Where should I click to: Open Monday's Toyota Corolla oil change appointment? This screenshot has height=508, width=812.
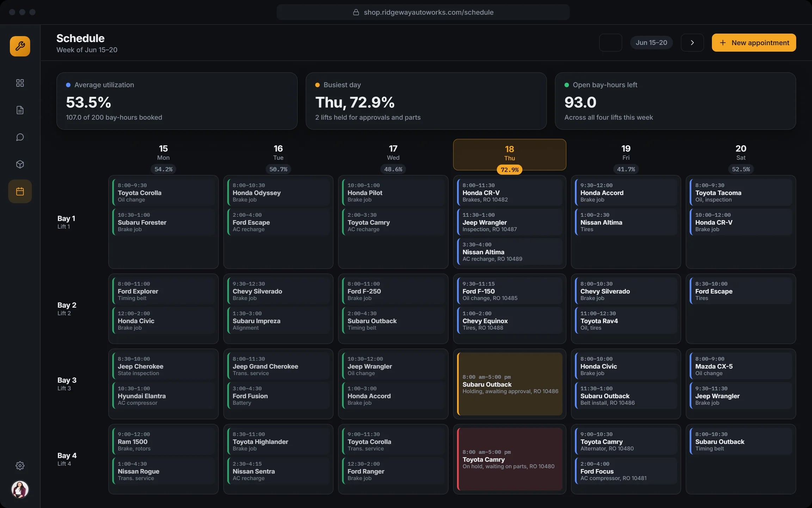coord(164,193)
